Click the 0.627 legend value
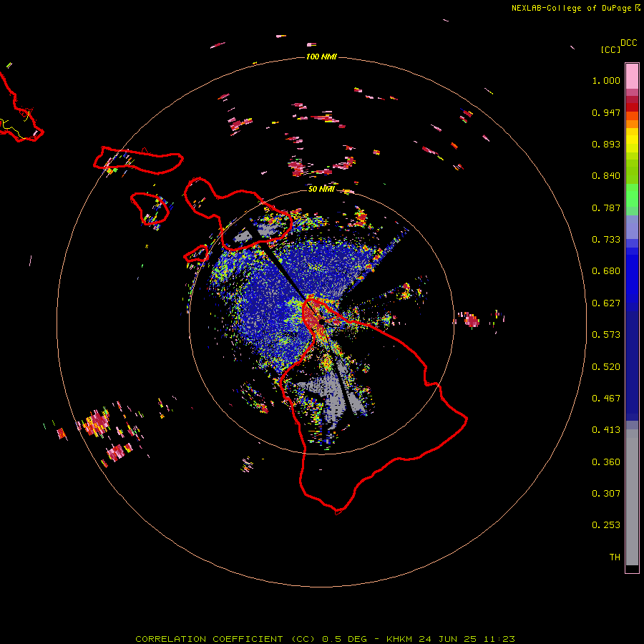 606,303
